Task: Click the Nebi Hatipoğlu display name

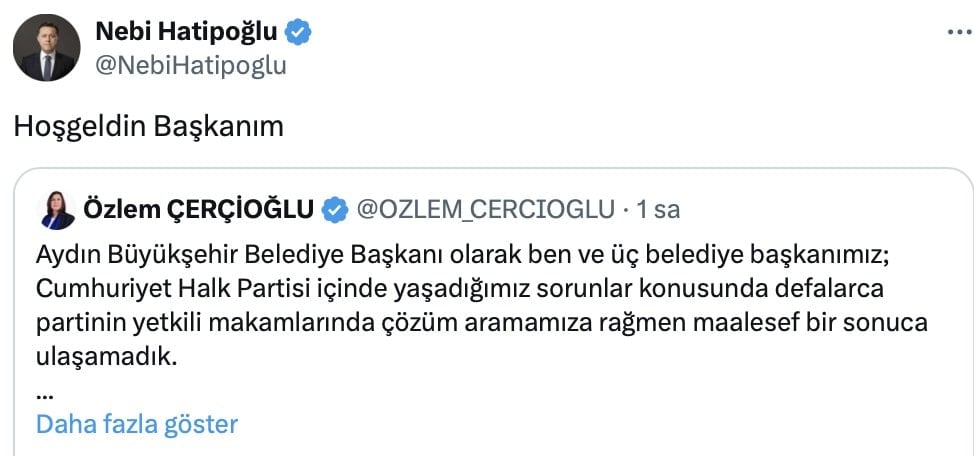Action: (x=186, y=31)
